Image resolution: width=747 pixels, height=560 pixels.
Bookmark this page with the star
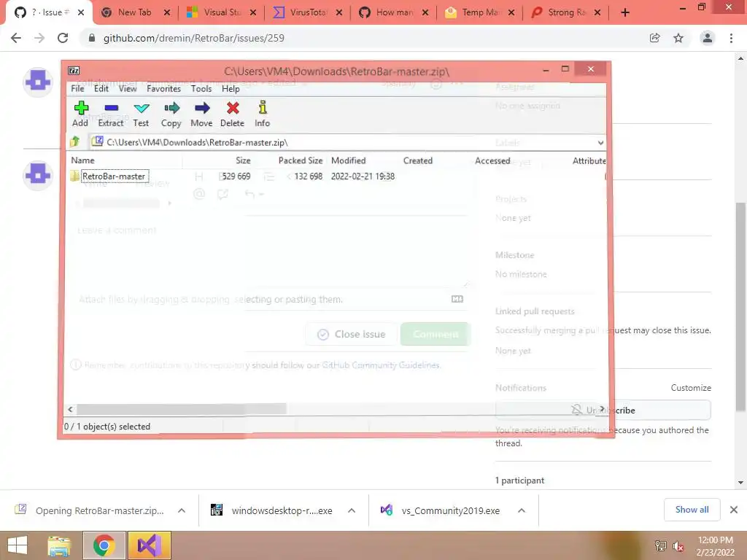coord(678,38)
